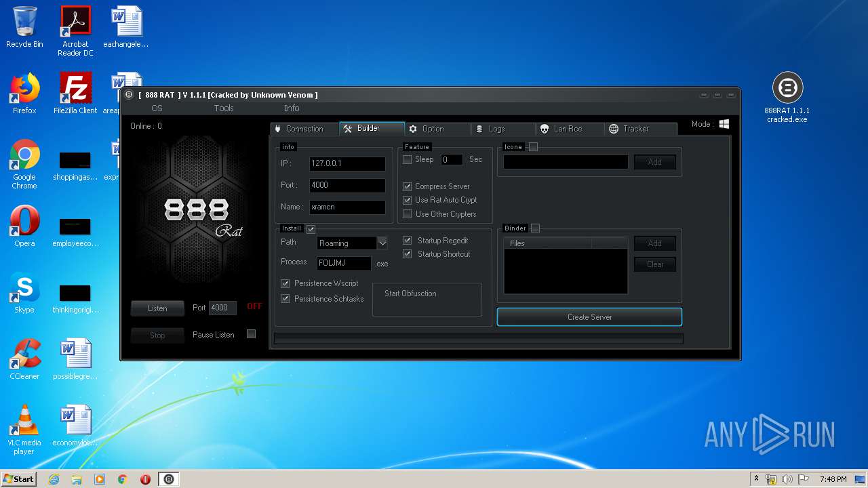Open Windows Explorer from the taskbar
The width and height of the screenshot is (868, 488).
[77, 479]
